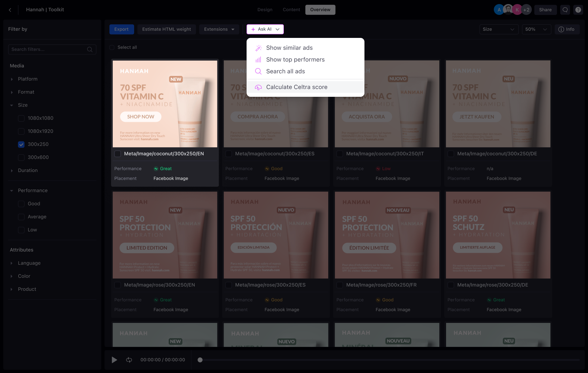
Task: Open the rose 300x250 DE ad thumbnail
Action: tap(498, 235)
